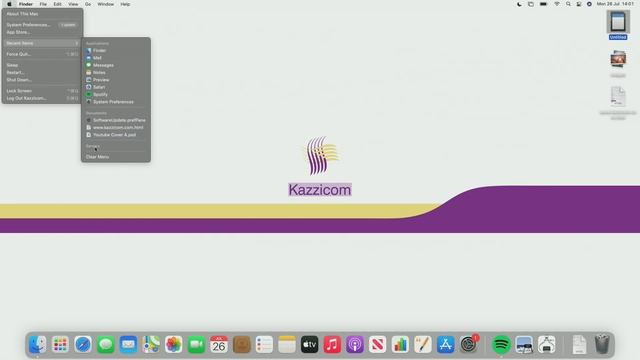Screen dimensions: 640x360
Task: Open the File menu
Action: (x=43, y=4)
